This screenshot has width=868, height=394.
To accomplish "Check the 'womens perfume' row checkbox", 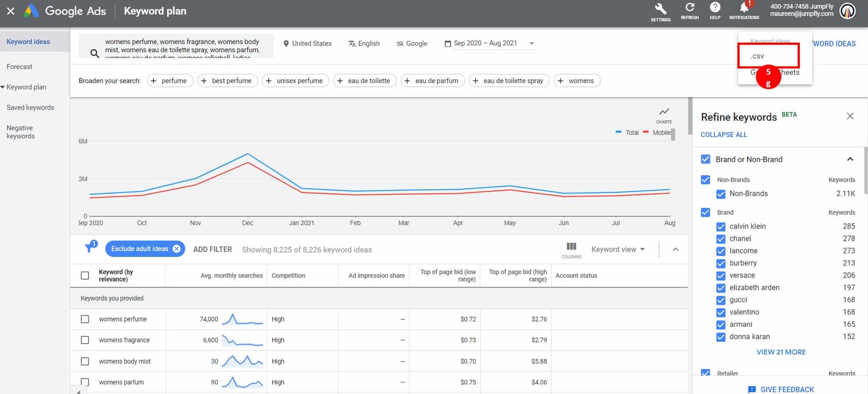I will coord(85,319).
